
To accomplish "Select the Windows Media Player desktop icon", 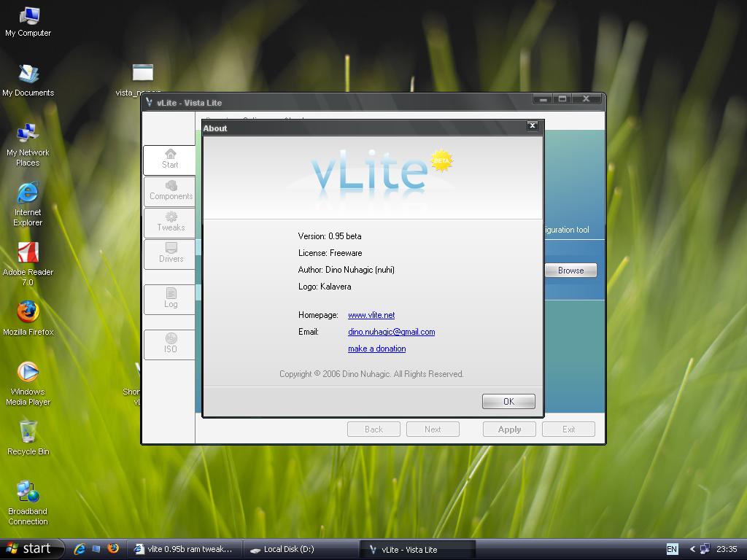I will (28, 384).
